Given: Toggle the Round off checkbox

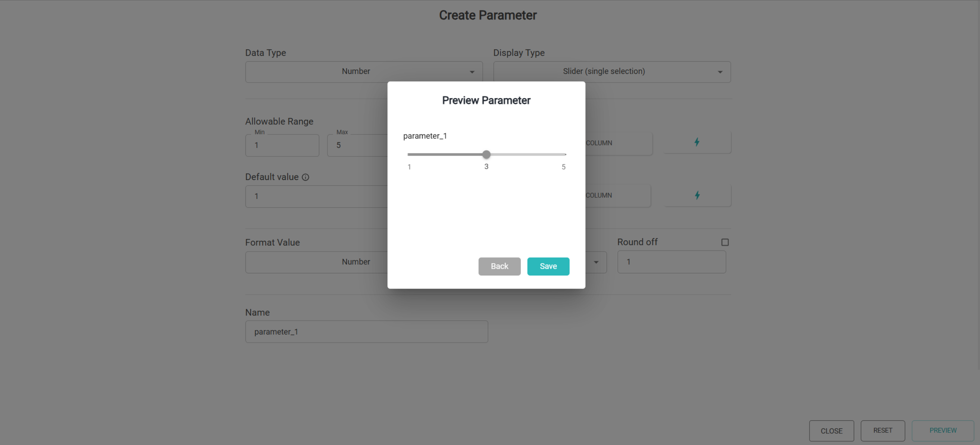Looking at the screenshot, I should [725, 242].
